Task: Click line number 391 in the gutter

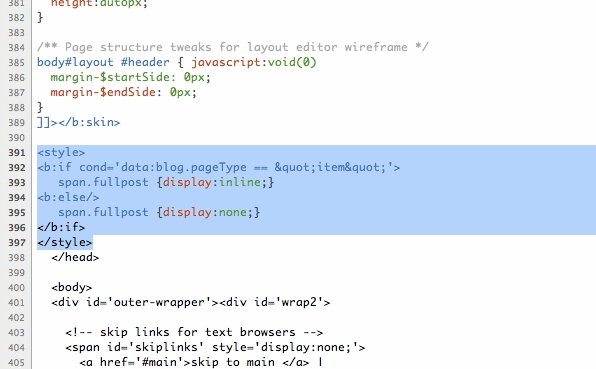Action: click(16, 153)
